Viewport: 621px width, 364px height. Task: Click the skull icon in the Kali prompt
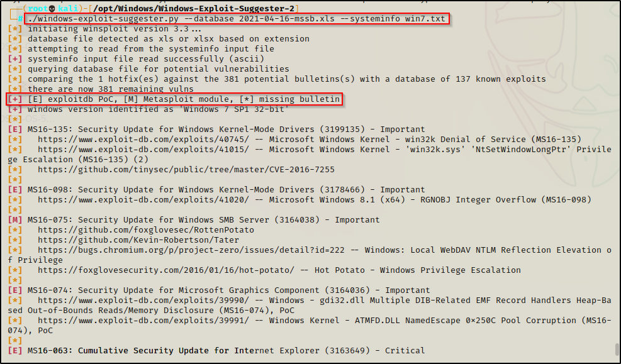(x=52, y=8)
